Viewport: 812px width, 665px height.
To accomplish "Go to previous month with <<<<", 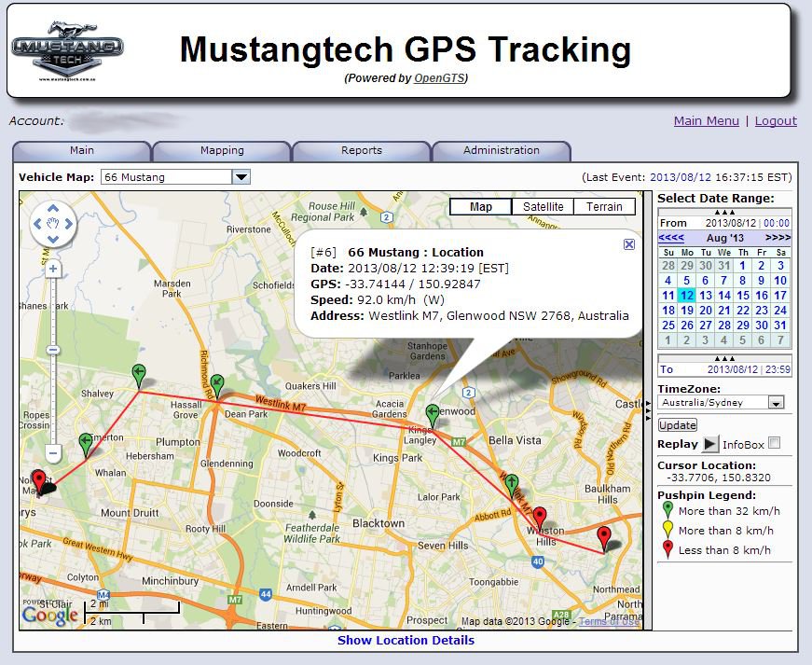I will pos(671,238).
